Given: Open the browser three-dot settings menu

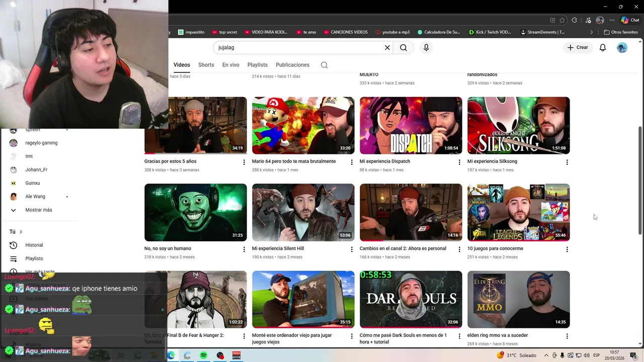Looking at the screenshot, I should [x=612, y=20].
